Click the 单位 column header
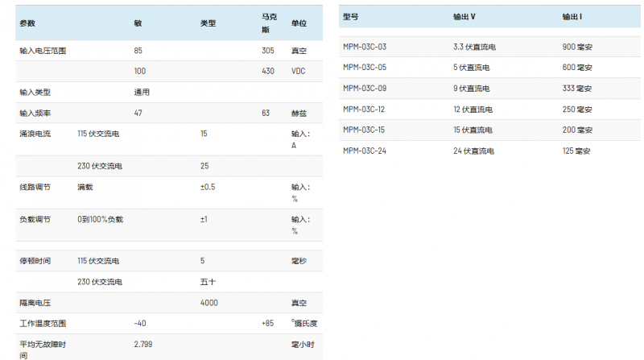Screen dimensions: 644x360 pos(299,23)
